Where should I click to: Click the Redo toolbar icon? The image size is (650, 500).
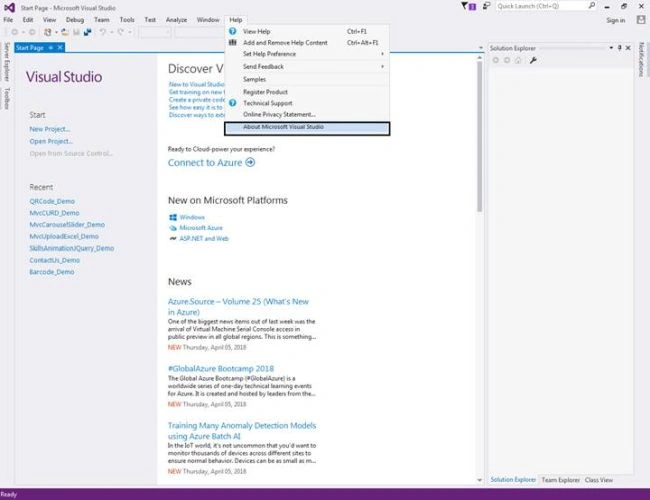(x=121, y=32)
